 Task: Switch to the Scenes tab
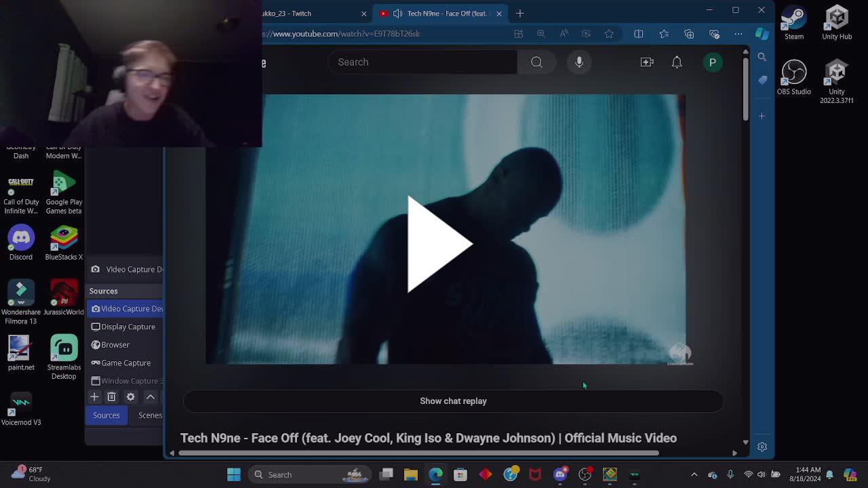pyautogui.click(x=150, y=415)
